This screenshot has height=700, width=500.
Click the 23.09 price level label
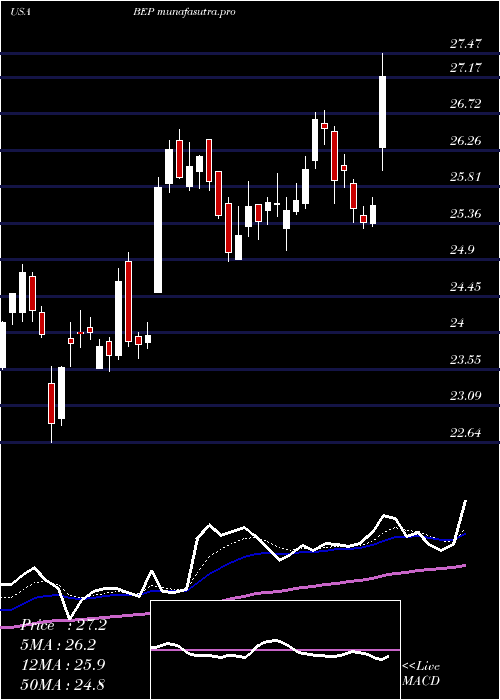(465, 396)
